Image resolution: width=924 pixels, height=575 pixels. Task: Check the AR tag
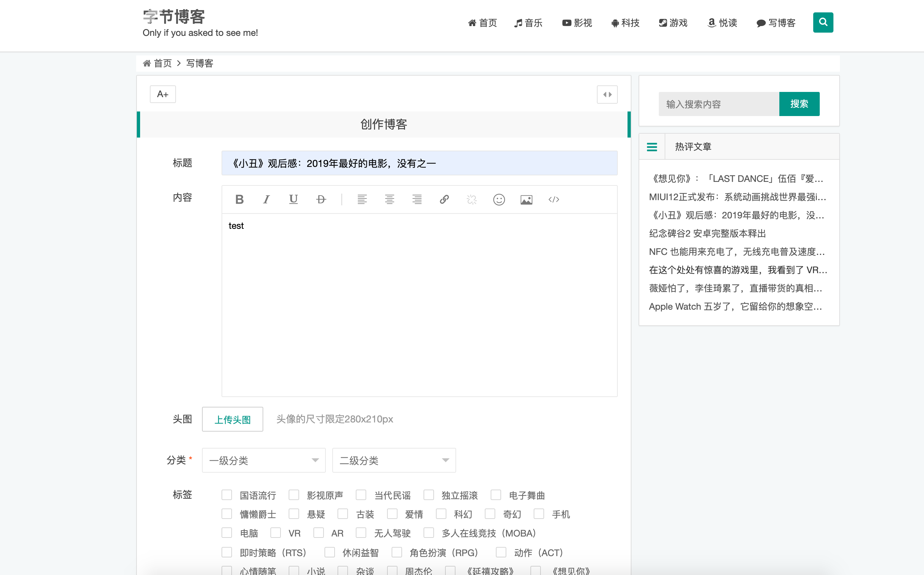click(x=319, y=533)
